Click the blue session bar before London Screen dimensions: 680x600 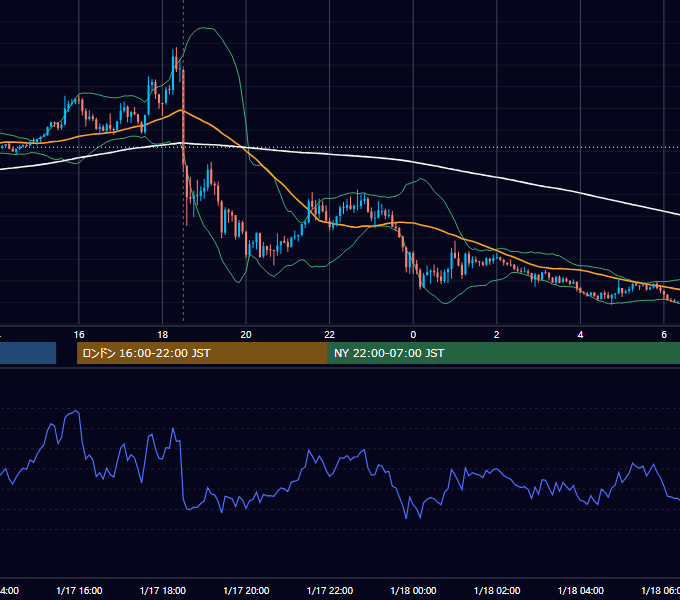pyautogui.click(x=28, y=353)
